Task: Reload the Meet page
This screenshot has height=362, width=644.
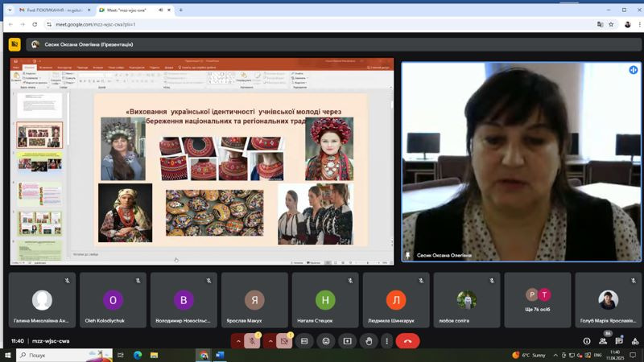Action: click(x=35, y=25)
